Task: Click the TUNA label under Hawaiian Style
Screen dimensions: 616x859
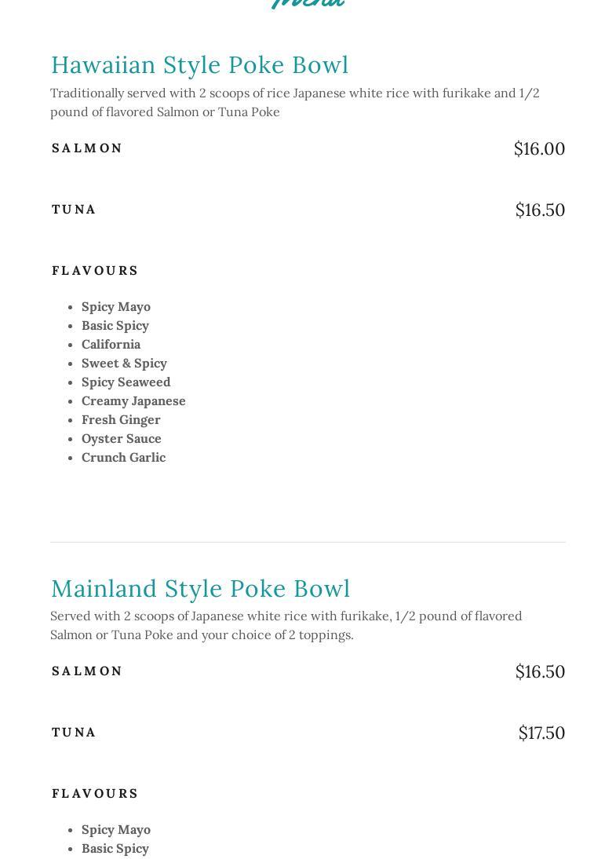Action: tap(74, 210)
